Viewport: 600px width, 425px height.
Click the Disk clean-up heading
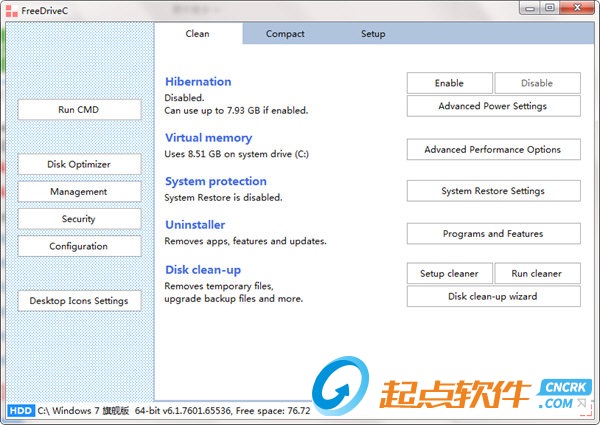(203, 270)
